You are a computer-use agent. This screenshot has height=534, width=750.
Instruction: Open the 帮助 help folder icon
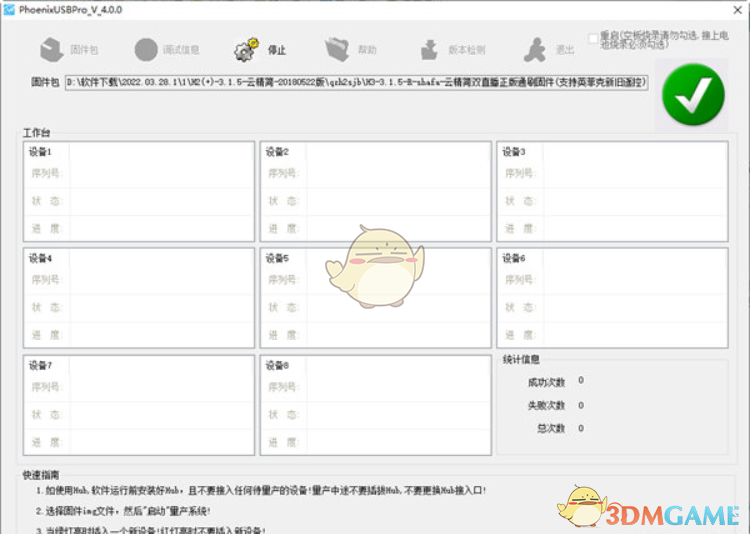(337, 50)
